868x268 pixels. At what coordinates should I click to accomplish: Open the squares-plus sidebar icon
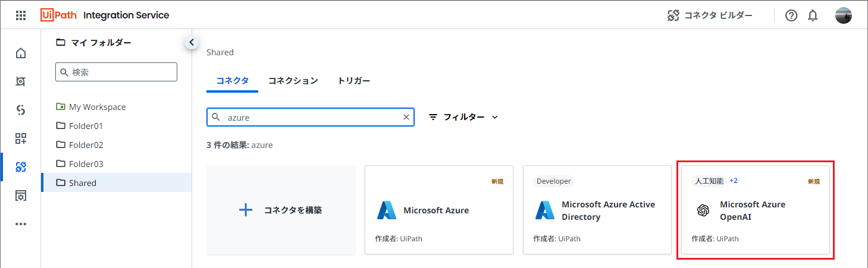pos(21,138)
